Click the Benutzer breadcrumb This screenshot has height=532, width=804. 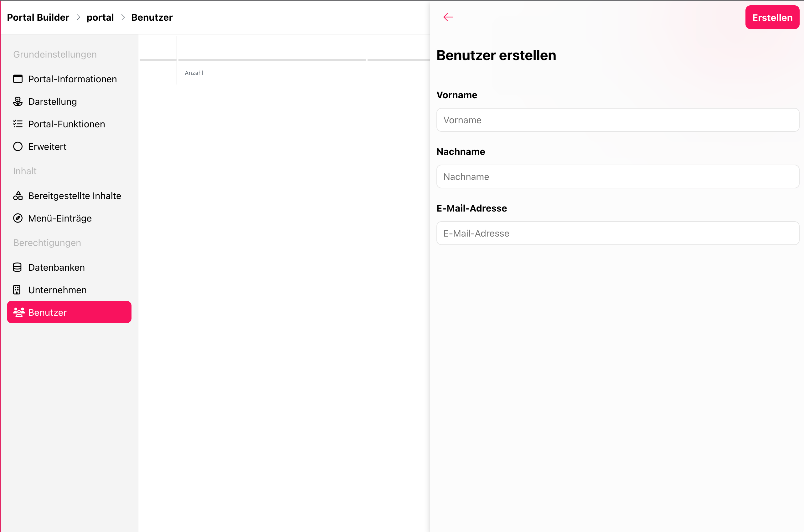tap(152, 17)
